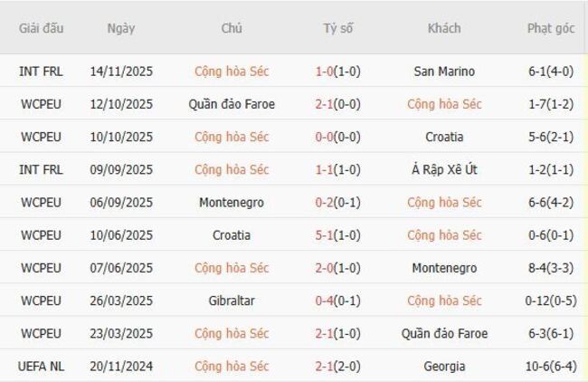Open the Á Rập Xê Út team link
Image resolution: width=588 pixels, height=382 pixels.
point(443,169)
